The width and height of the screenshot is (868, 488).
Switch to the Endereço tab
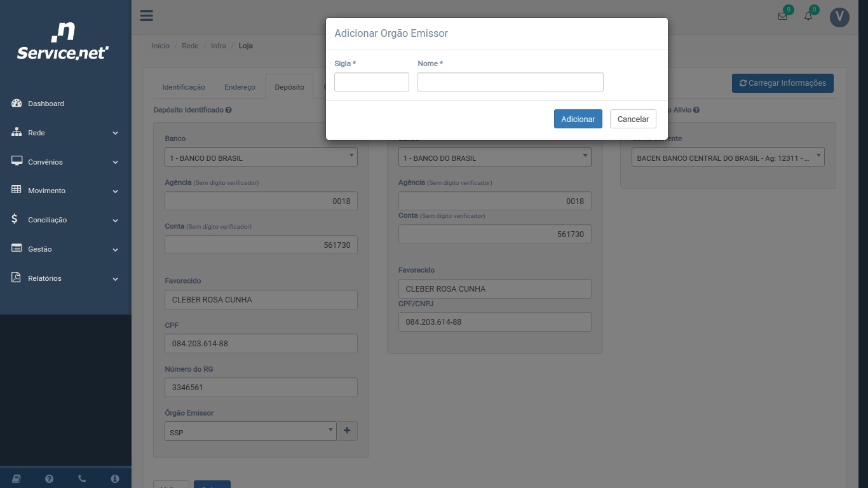pyautogui.click(x=240, y=87)
